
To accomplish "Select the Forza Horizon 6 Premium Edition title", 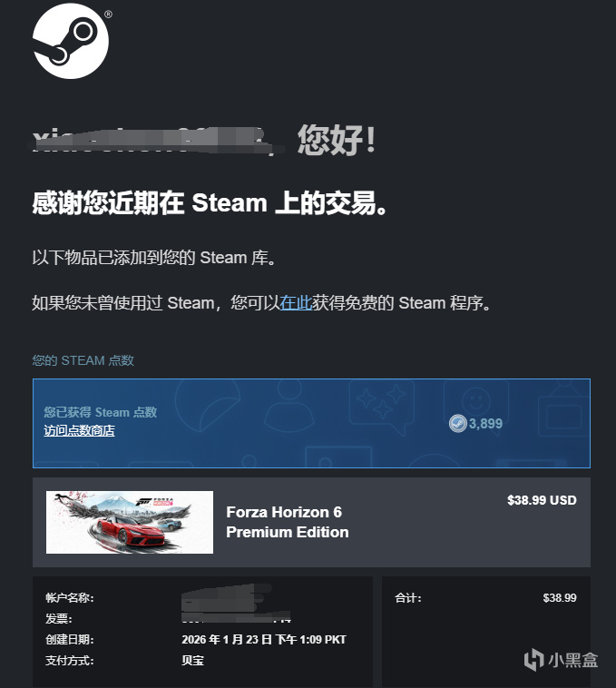I will click(288, 522).
